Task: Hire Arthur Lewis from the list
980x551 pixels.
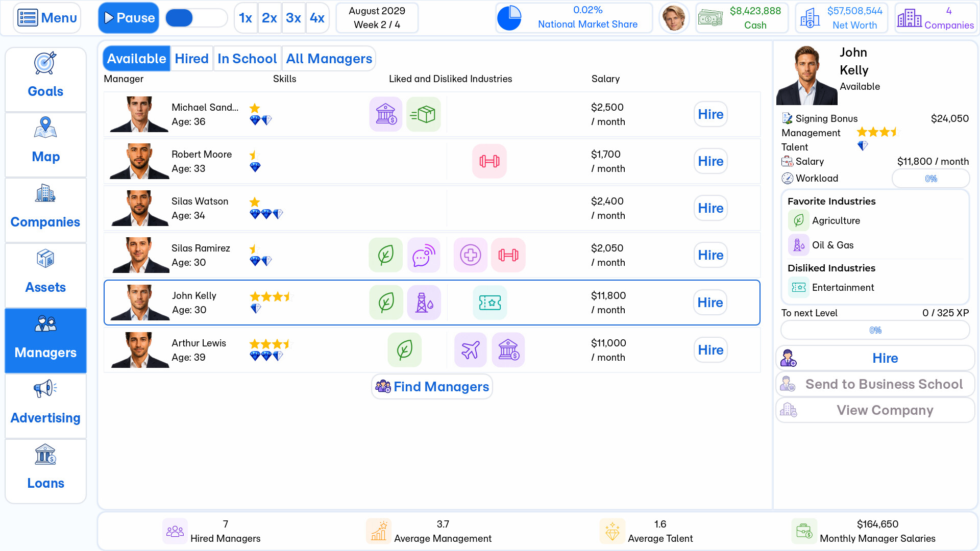Action: point(710,350)
